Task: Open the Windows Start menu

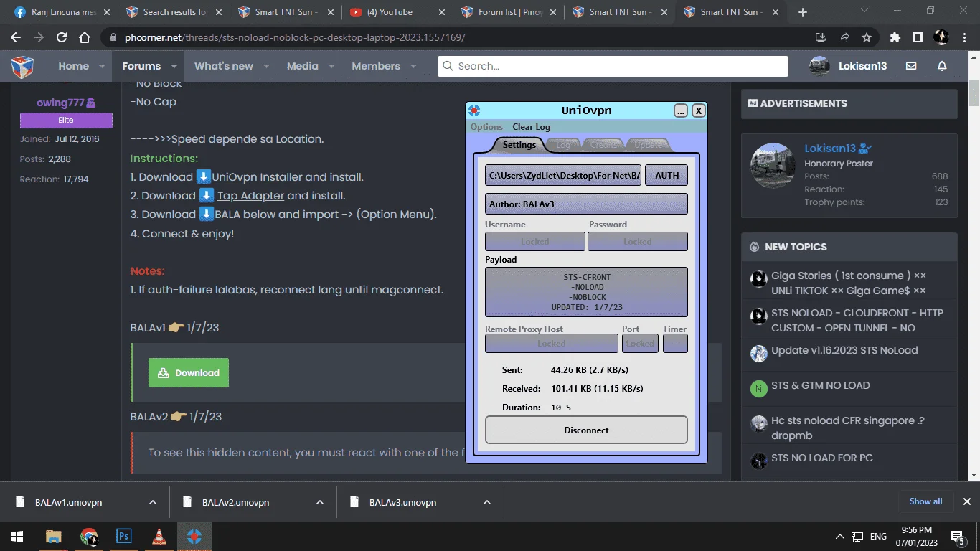Action: point(17,537)
